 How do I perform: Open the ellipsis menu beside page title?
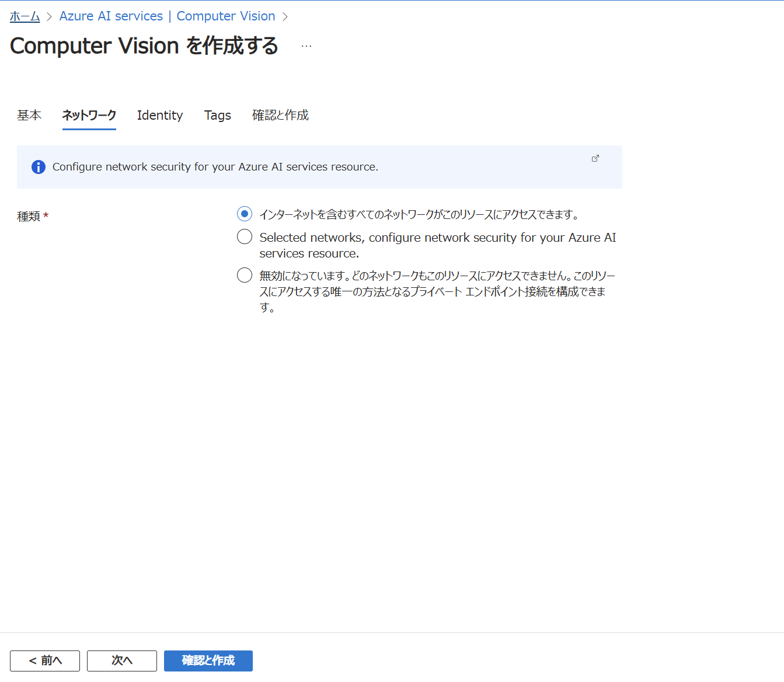pyautogui.click(x=306, y=46)
